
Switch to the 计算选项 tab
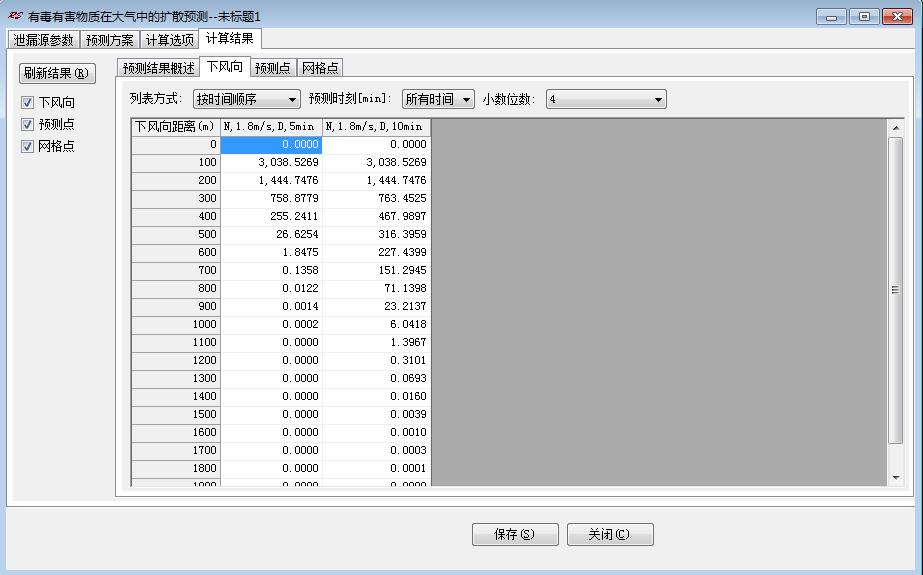[170, 40]
